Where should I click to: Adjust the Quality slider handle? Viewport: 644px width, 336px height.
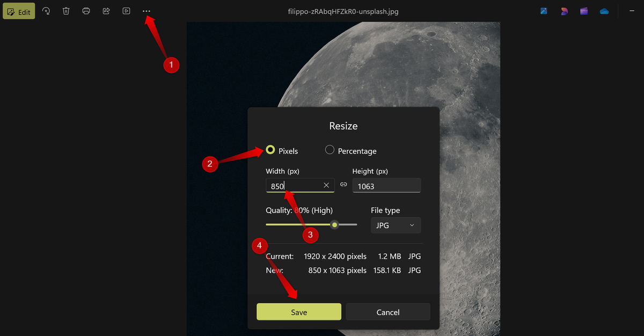pyautogui.click(x=334, y=224)
